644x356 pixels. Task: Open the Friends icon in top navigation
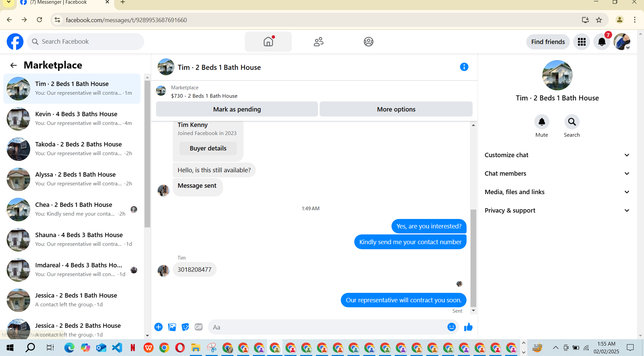319,42
